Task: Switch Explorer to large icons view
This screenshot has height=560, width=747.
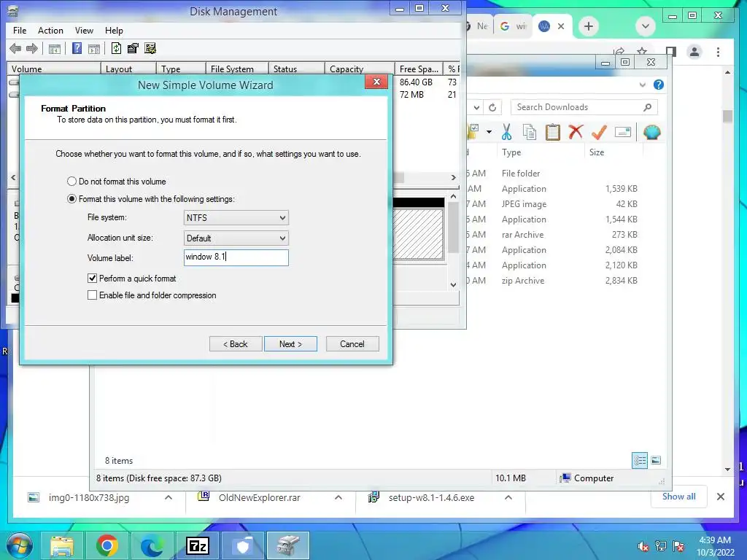Action: point(656,460)
